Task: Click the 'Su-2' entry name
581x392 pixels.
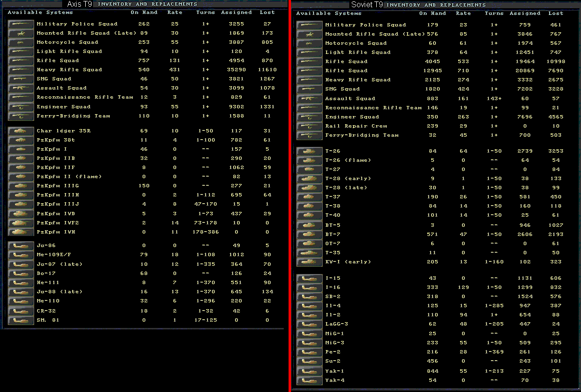Action: (x=333, y=362)
